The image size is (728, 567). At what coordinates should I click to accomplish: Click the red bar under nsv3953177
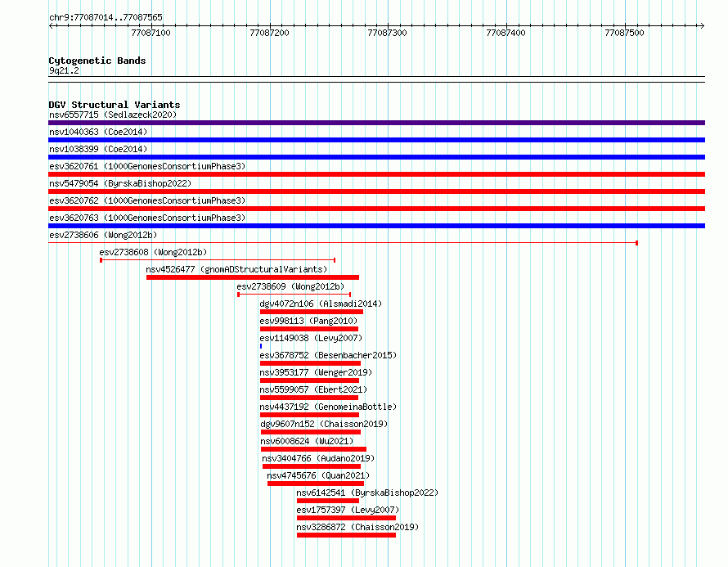pos(310,380)
